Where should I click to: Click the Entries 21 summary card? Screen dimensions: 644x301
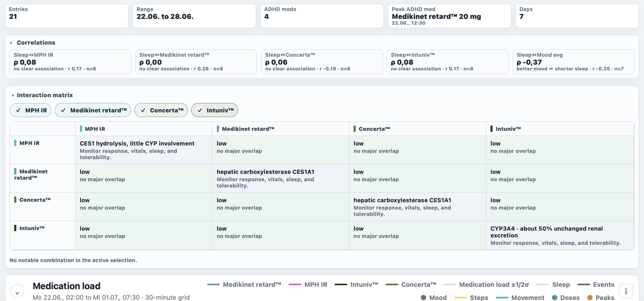(67, 16)
